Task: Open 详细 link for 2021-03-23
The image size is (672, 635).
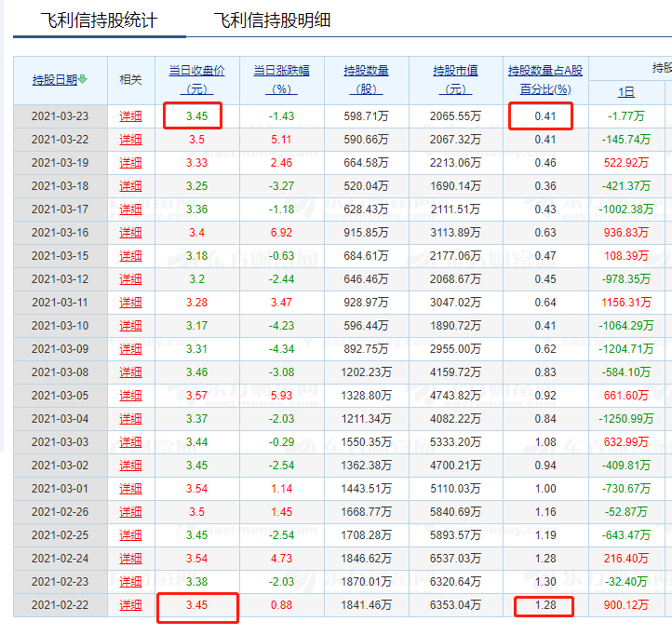Action: point(130,116)
